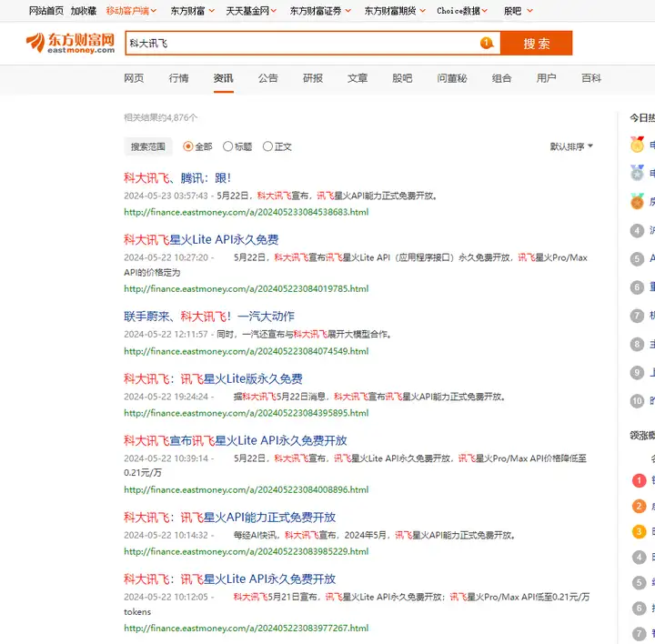Click the 搜索范围 label box

[x=148, y=146]
